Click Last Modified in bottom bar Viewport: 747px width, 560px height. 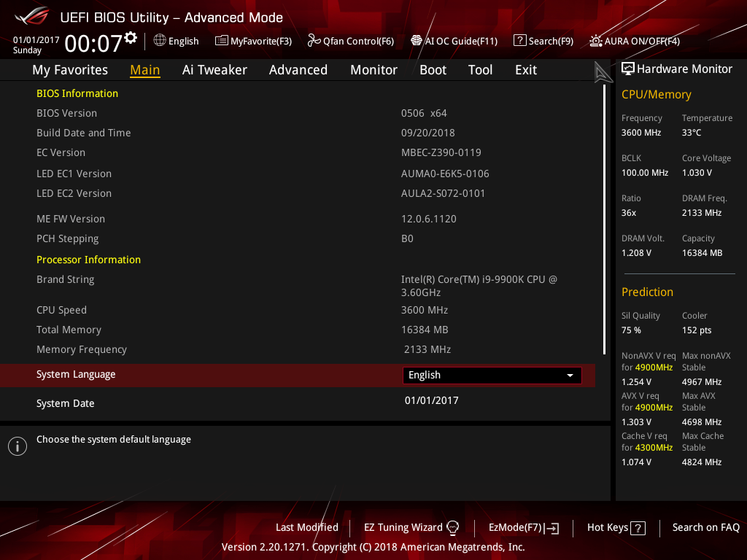coord(307,528)
